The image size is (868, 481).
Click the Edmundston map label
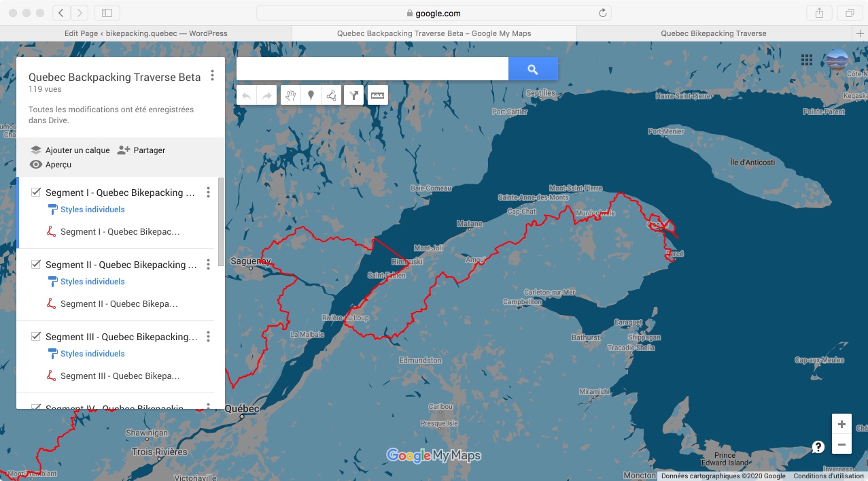421,360
